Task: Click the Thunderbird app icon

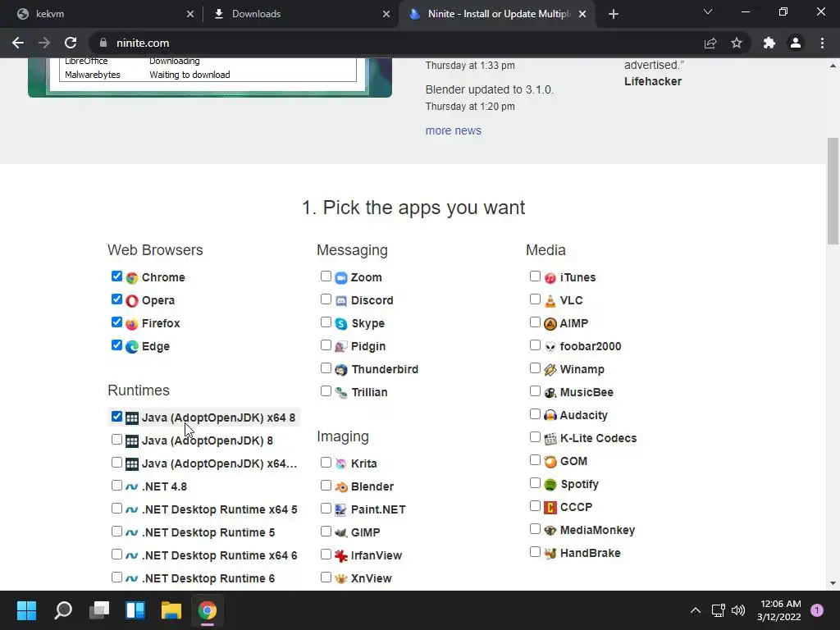Action: [x=341, y=370]
